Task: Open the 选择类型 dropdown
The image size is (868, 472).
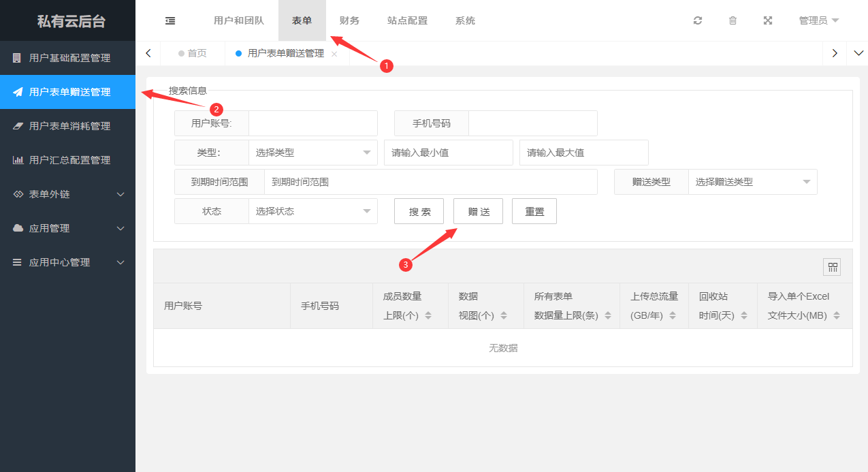Action: click(x=312, y=153)
